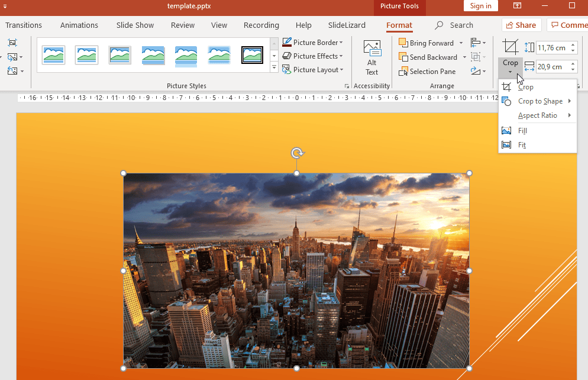Open the Picture Styles dialog launcher
The image size is (588, 380).
tap(347, 86)
